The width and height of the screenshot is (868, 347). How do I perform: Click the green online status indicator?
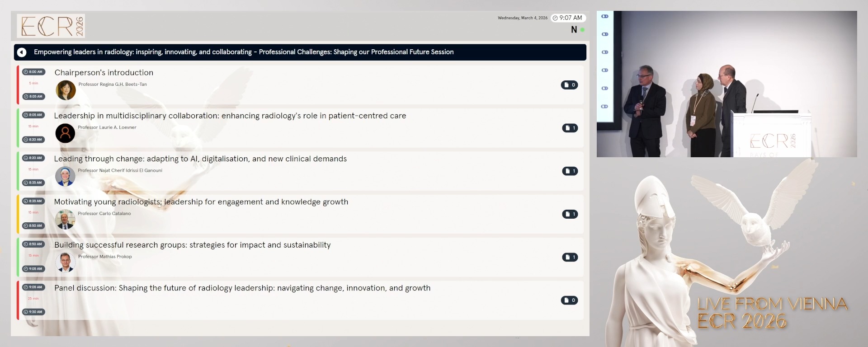[x=582, y=29]
